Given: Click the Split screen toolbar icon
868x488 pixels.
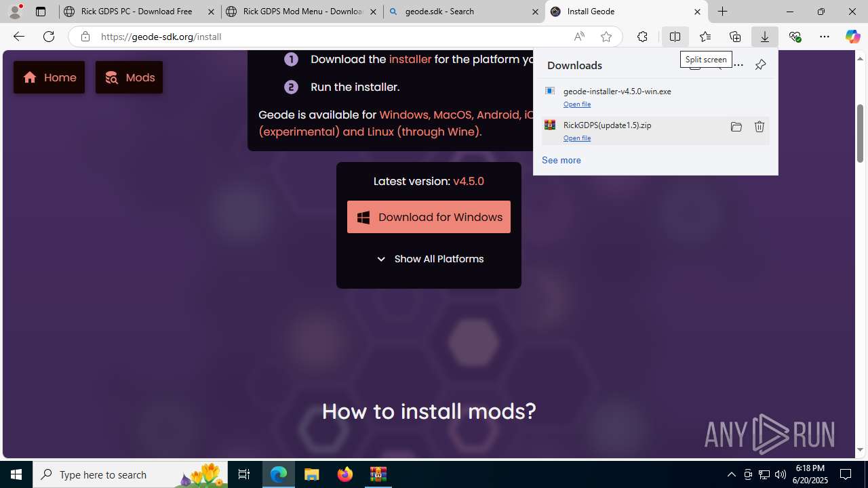Looking at the screenshot, I should 675,37.
